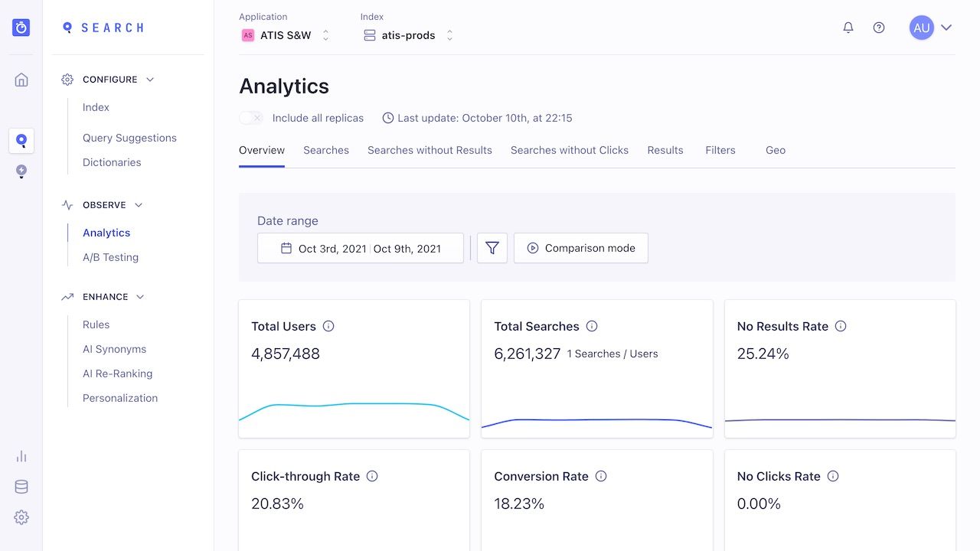Screen dimensions: 980x551
Task: Click the filter funnel icon button
Action: click(492, 248)
